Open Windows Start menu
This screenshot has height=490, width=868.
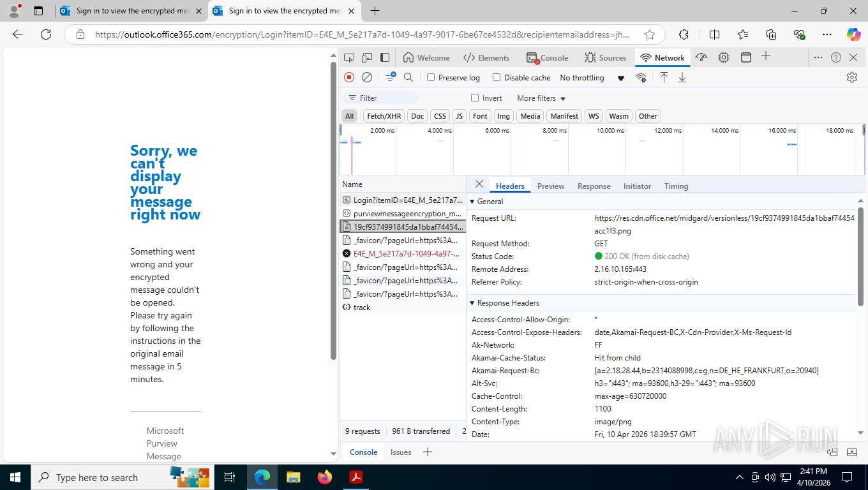(15, 477)
